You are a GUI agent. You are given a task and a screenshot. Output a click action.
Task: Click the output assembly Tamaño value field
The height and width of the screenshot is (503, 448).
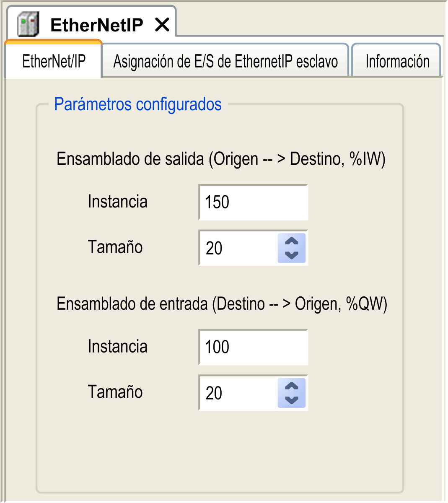238,248
